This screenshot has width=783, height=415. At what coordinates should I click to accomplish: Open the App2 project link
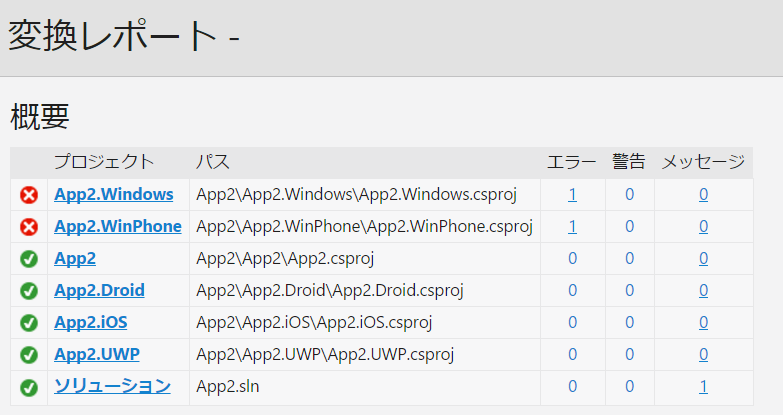coord(75,258)
